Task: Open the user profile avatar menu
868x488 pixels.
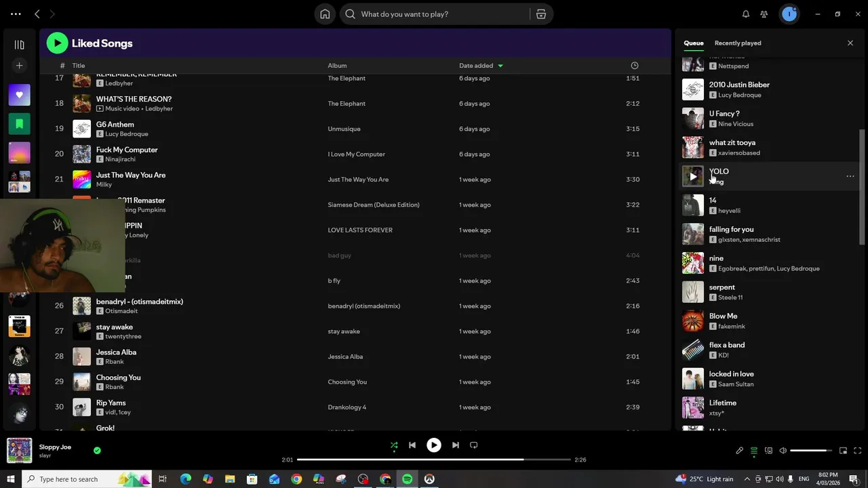Action: tap(789, 14)
